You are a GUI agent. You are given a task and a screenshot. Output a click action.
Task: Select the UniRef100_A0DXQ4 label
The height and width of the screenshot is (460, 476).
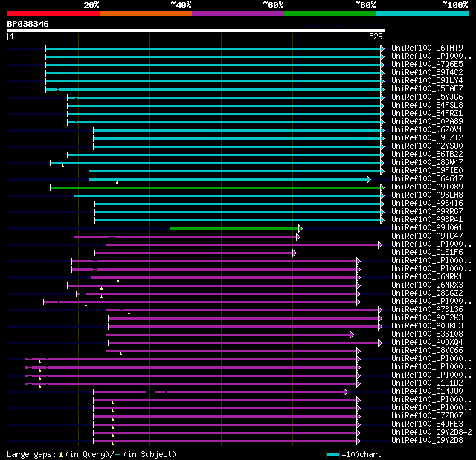point(427,343)
